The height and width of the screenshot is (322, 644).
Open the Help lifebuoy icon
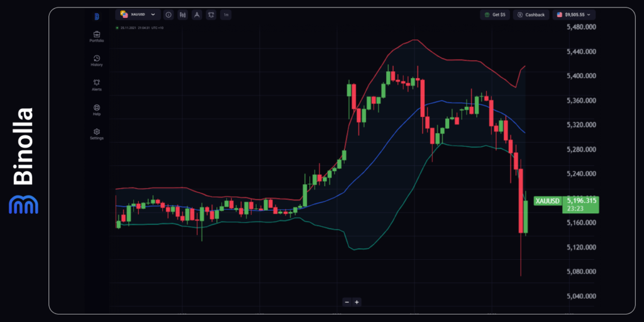pyautogui.click(x=97, y=109)
